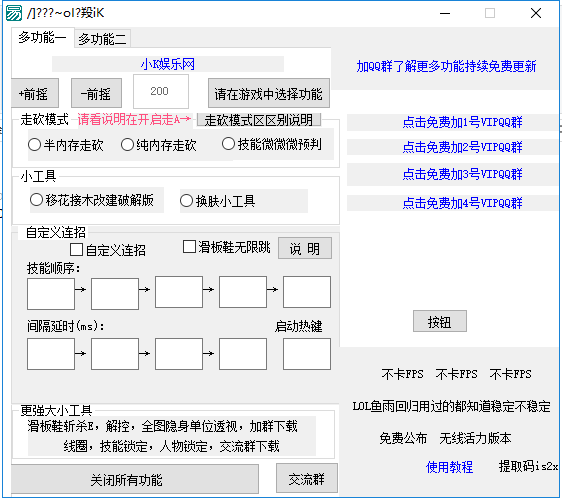Switch to the 多功能二 tab
The width and height of the screenshot is (562, 500).
(102, 39)
